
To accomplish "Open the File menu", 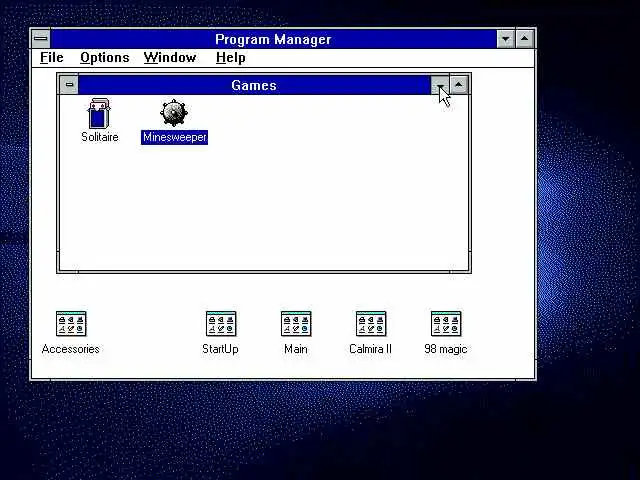I will [x=52, y=58].
